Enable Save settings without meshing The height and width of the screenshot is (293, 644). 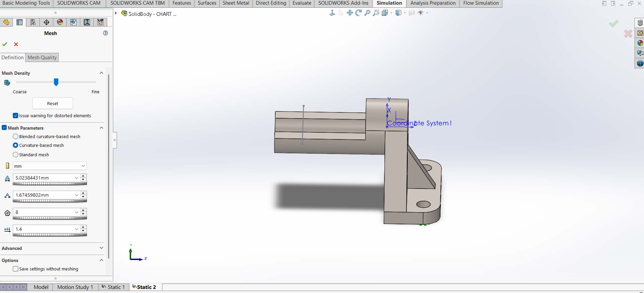click(x=16, y=269)
